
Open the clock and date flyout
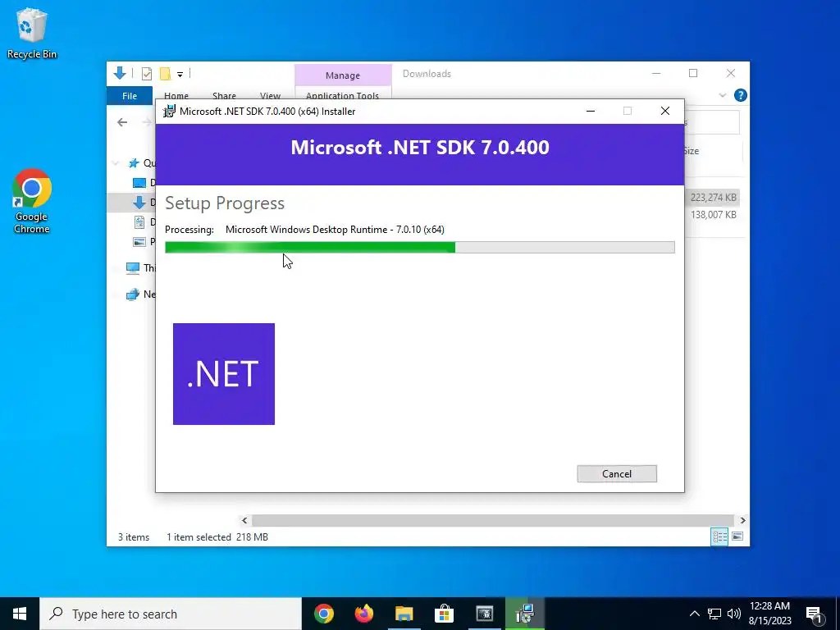point(769,614)
